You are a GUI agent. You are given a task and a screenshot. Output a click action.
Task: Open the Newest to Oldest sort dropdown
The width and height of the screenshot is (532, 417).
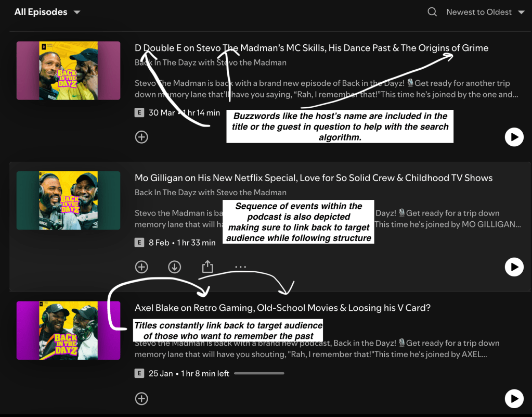pos(485,12)
